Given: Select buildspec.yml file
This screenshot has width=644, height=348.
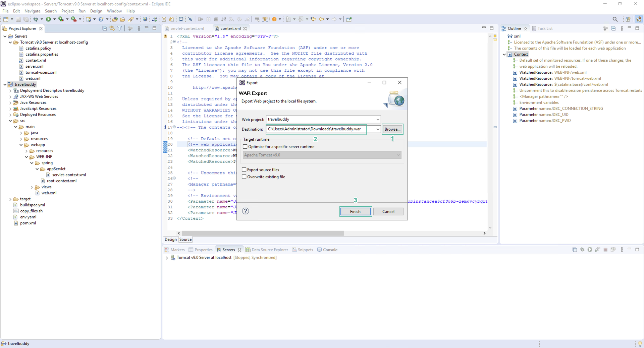Looking at the screenshot, I should [x=32, y=205].
